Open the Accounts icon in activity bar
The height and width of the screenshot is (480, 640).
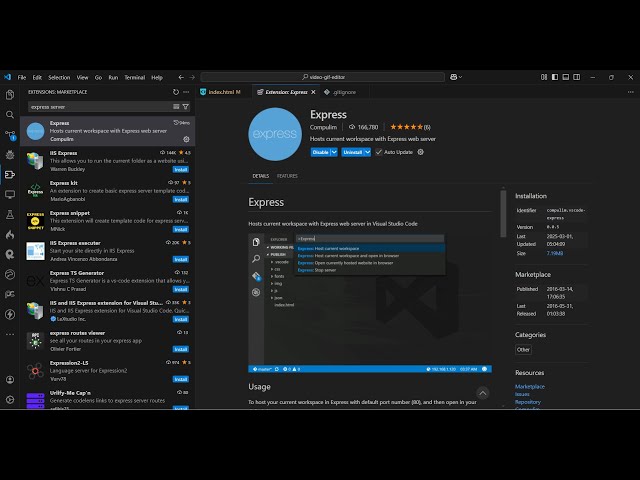tap(10, 381)
